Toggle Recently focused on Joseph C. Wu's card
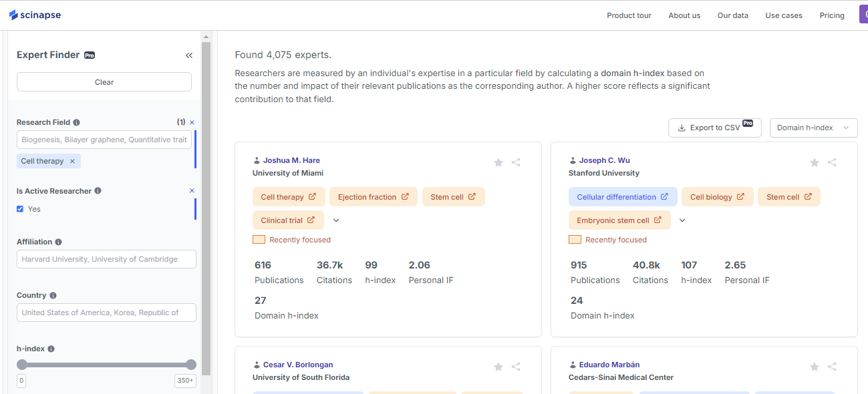This screenshot has height=394, width=868. [x=575, y=239]
